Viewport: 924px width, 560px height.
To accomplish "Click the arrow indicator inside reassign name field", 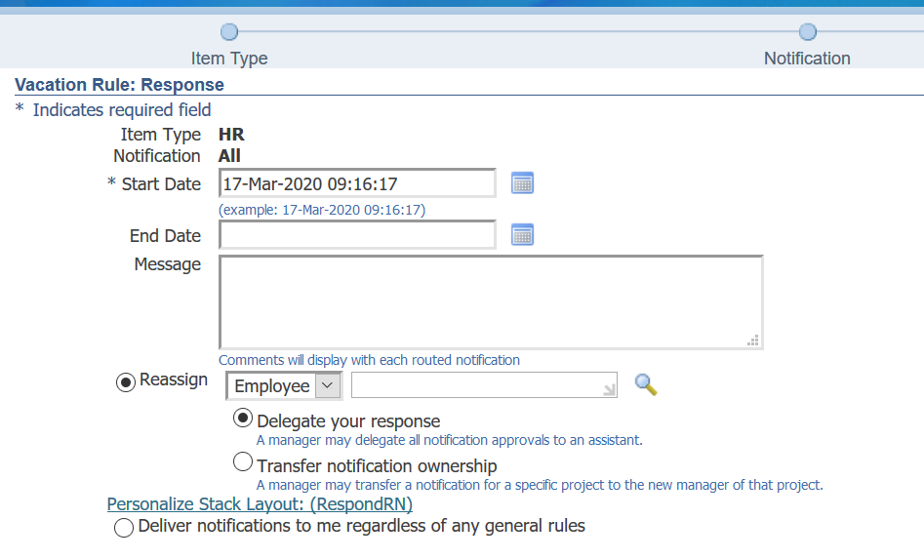I will (609, 389).
